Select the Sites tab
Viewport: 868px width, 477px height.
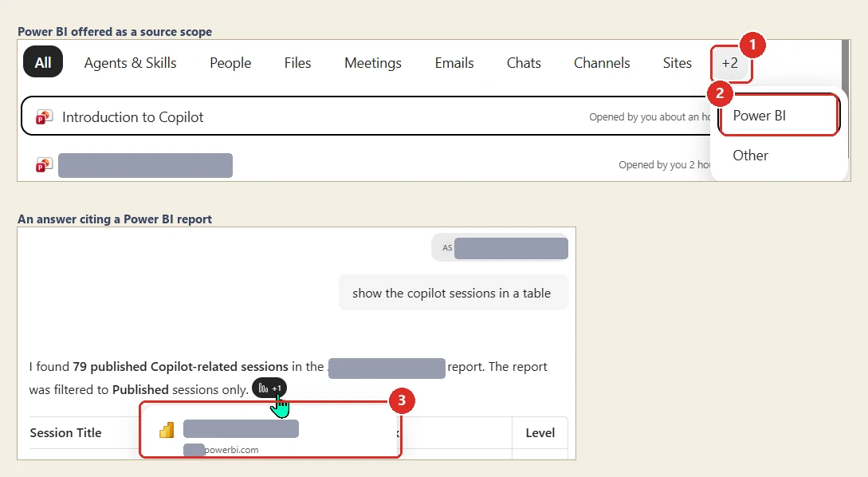click(x=677, y=62)
